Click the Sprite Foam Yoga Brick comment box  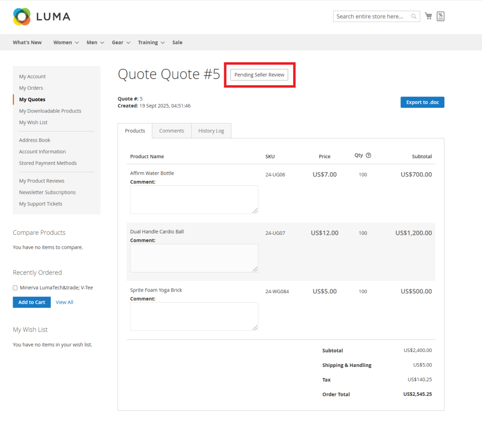click(194, 316)
